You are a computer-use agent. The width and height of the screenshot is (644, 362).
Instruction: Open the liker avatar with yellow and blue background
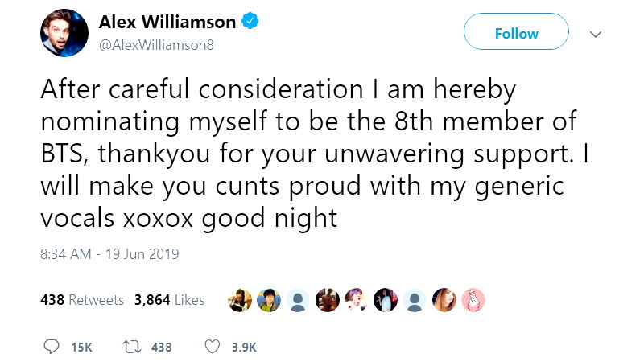(x=268, y=300)
